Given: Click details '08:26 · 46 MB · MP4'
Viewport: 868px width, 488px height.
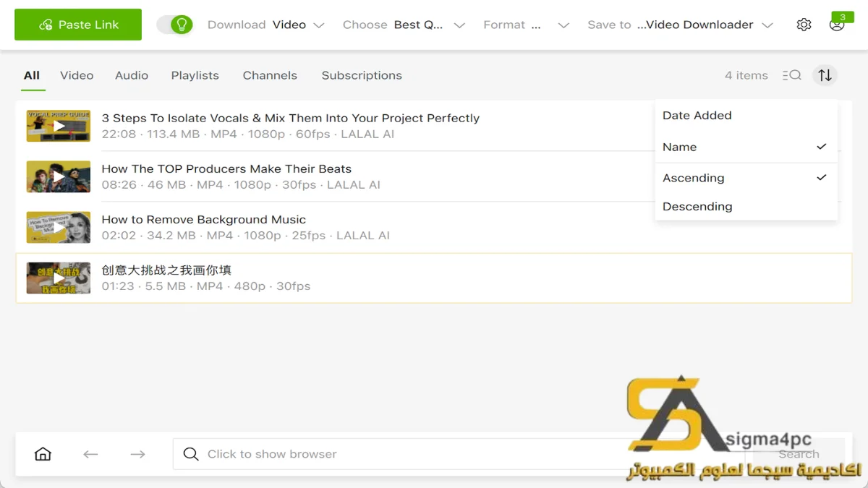Looking at the screenshot, I should [241, 185].
